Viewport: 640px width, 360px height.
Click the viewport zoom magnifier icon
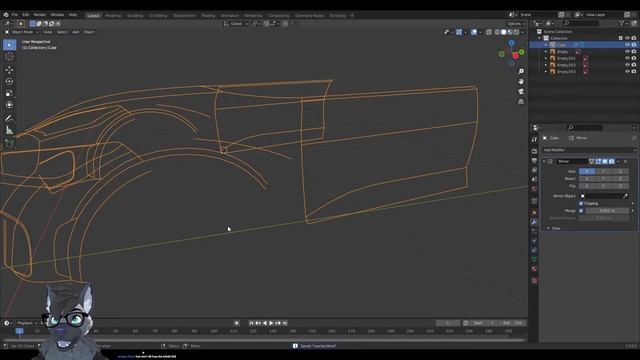[521, 71]
